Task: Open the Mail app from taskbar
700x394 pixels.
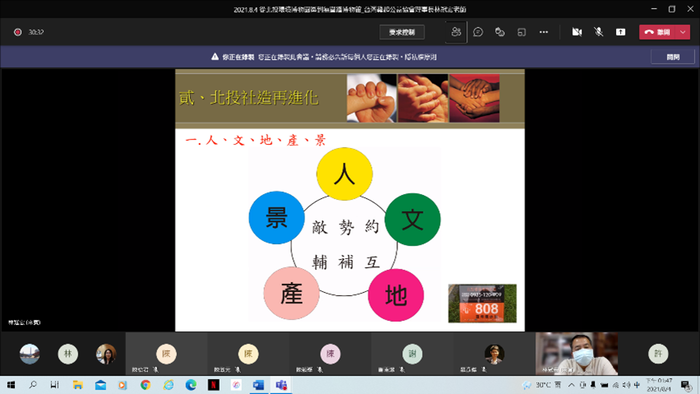Action: 100,385
